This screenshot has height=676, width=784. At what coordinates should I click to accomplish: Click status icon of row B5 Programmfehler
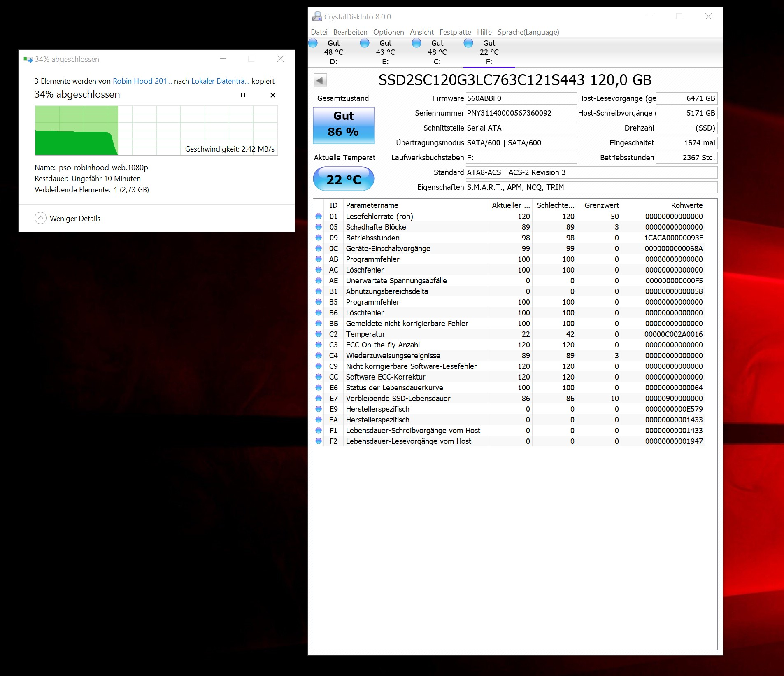[x=319, y=302]
